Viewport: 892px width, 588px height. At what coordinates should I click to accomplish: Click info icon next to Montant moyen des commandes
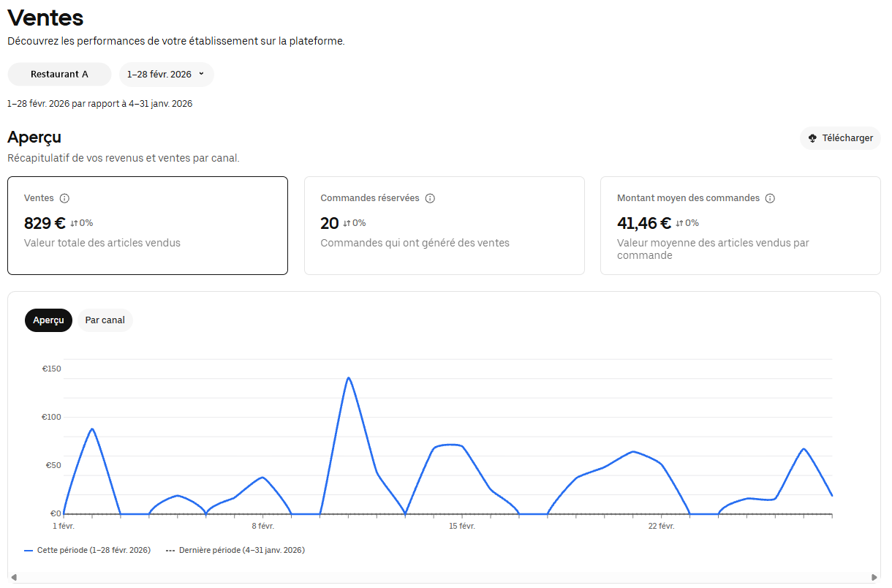point(770,198)
